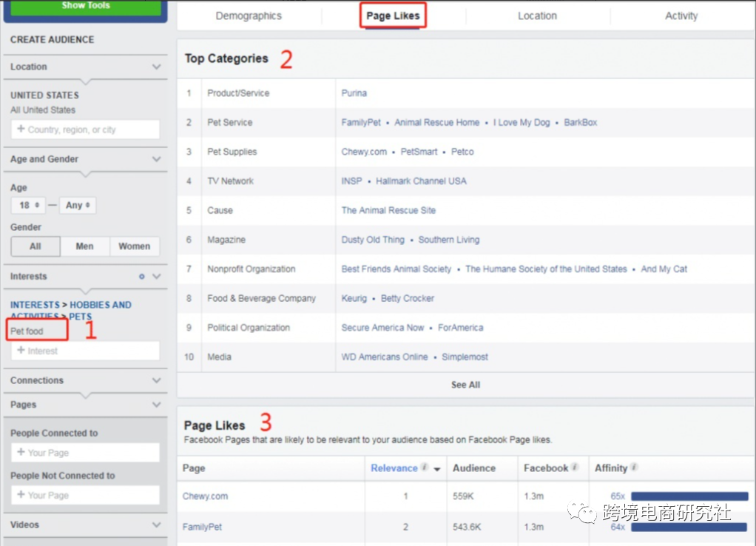
Task: Open Dusty Old Thing link
Action: 373,240
